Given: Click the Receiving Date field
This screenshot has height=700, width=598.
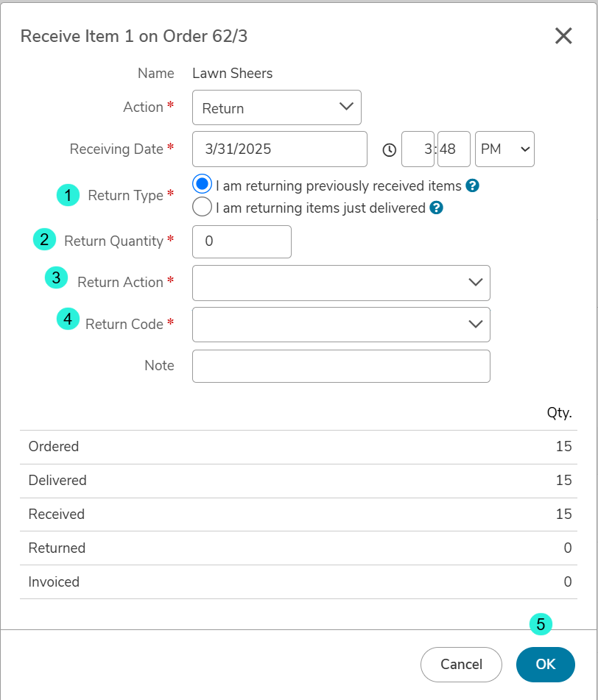Looking at the screenshot, I should pos(280,149).
